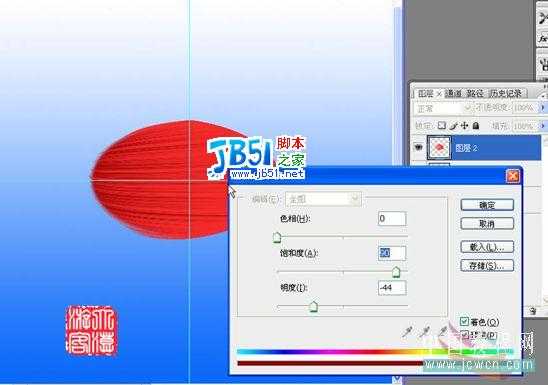The width and height of the screenshot is (548, 385).
Task: Select first eyedropper in Hue/Saturation dialog
Action: (x=408, y=332)
